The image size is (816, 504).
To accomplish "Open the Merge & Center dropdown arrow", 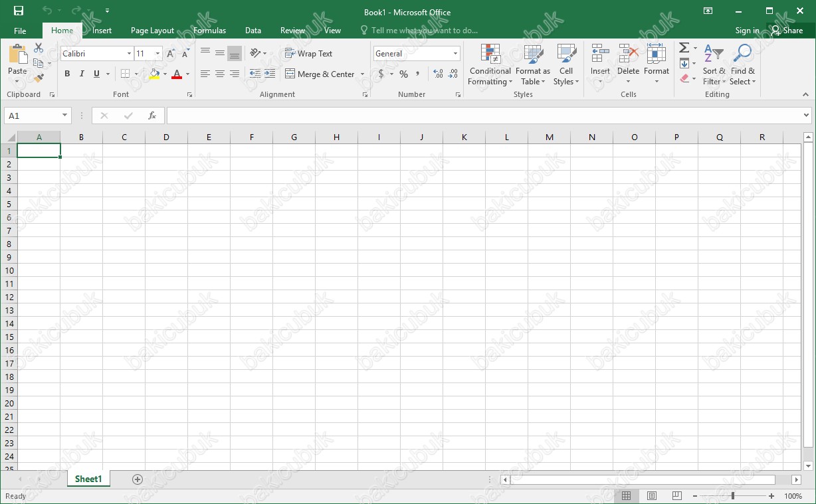I will click(362, 74).
